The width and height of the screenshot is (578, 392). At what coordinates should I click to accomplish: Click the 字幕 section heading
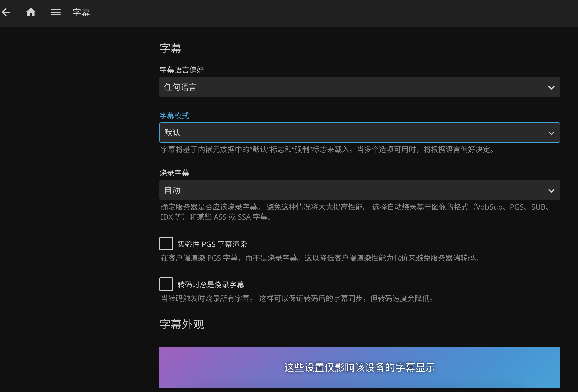(x=171, y=48)
